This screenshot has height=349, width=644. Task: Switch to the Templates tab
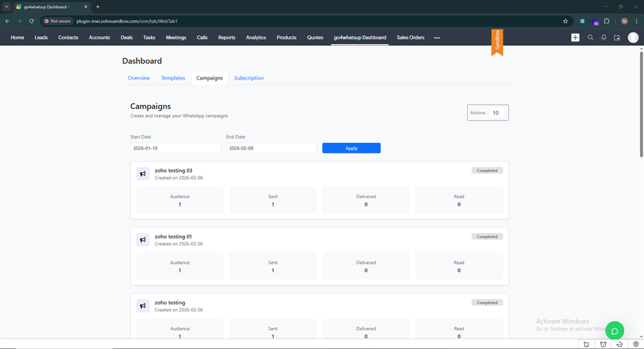click(173, 78)
